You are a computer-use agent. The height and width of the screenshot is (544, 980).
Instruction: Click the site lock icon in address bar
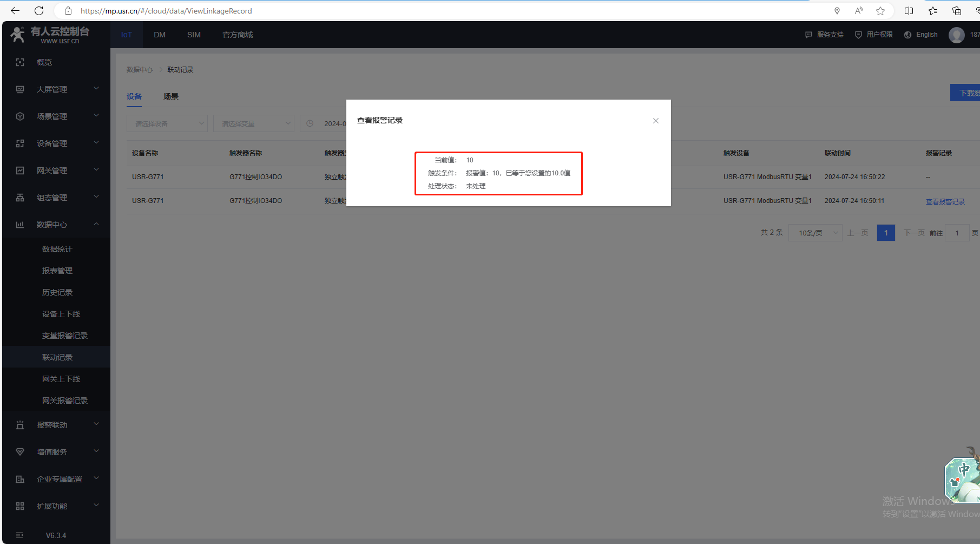pyautogui.click(x=68, y=11)
